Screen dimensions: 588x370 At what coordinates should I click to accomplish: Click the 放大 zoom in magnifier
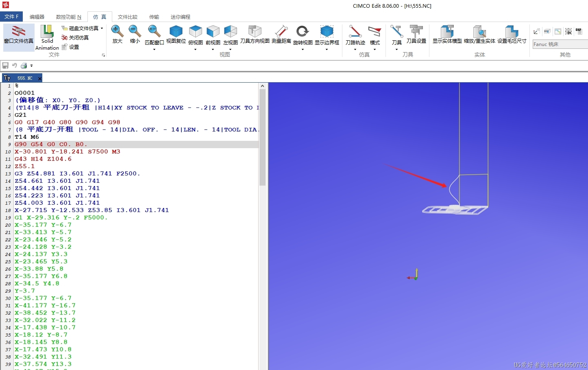tap(118, 35)
